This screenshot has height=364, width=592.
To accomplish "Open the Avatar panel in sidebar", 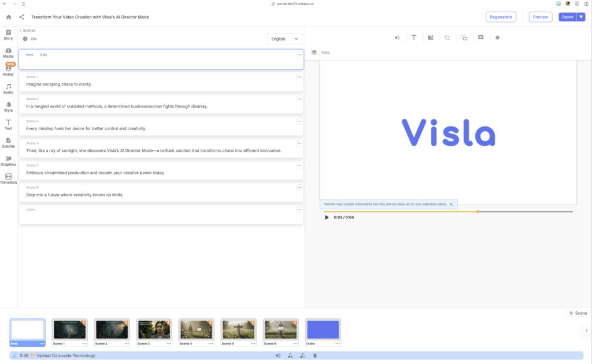I will pyautogui.click(x=8, y=70).
